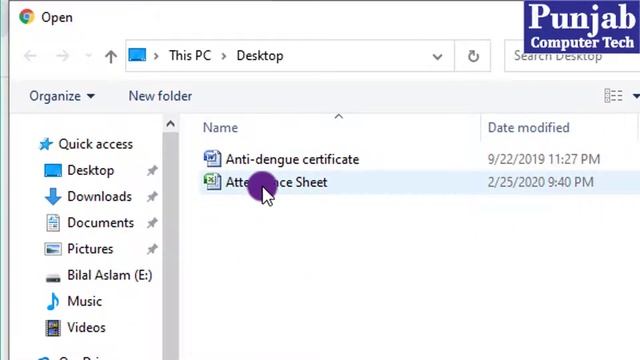
Task: Open recent locations dropdown near nav arrows
Action: pos(88,56)
